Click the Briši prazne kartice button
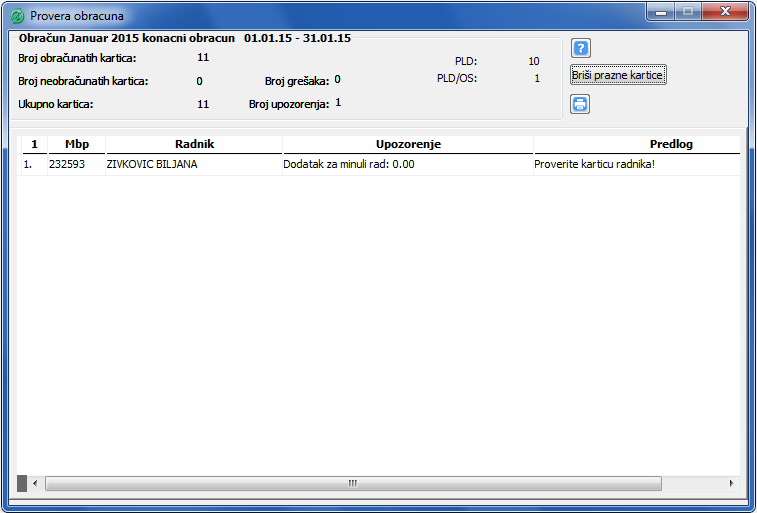This screenshot has width=757, height=513. [618, 75]
